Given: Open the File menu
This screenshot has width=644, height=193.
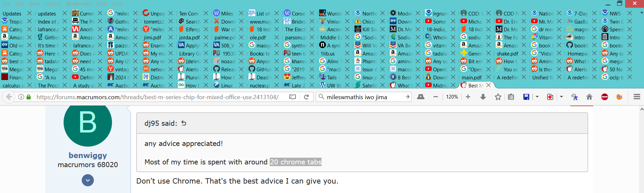Looking at the screenshot, I should click(x=6, y=4).
